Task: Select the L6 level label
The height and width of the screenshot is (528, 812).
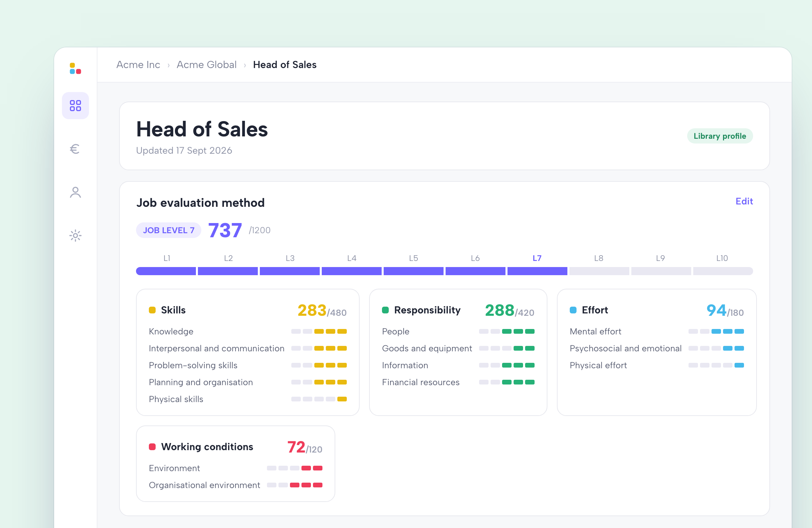Action: click(x=475, y=258)
